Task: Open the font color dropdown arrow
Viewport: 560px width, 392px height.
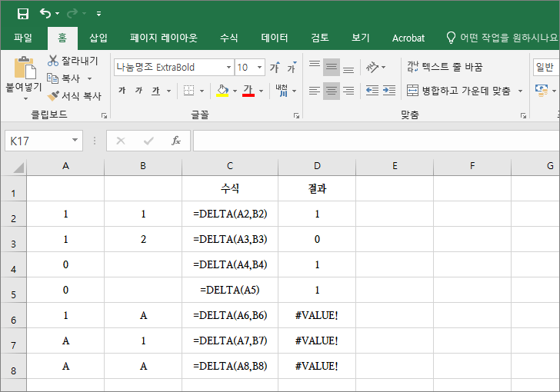Action: (261, 91)
